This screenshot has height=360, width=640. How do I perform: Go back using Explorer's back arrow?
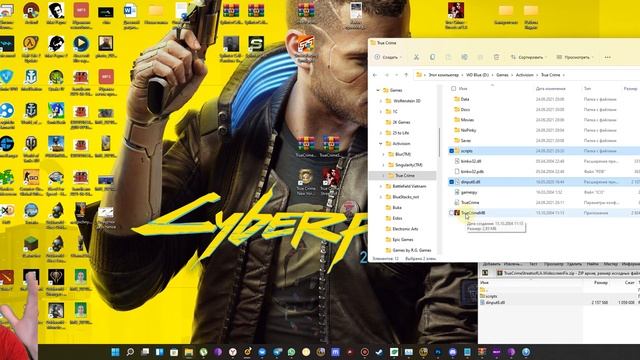coord(375,75)
